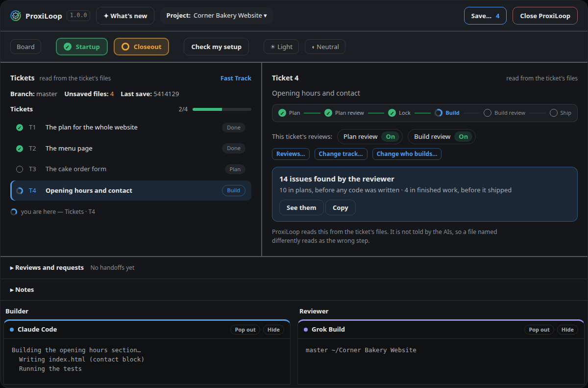Open the Change who builds... options
Viewport: 588px width, 388px height.
click(x=407, y=154)
